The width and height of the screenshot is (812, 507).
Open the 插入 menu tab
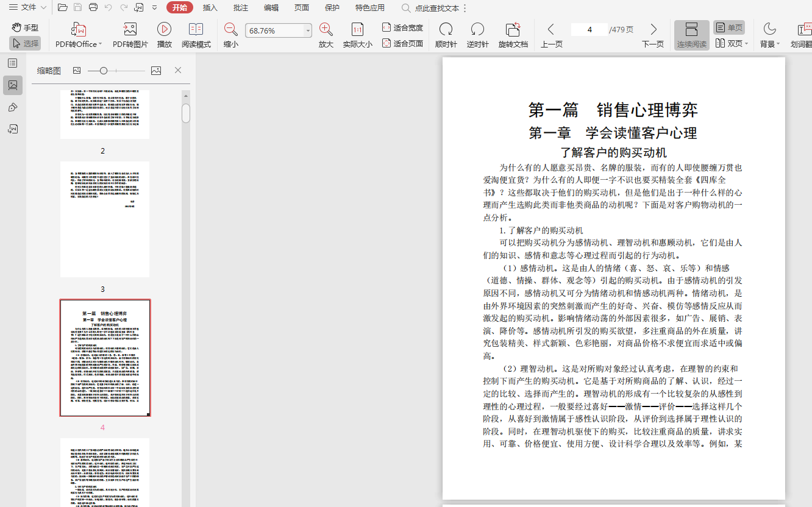(x=210, y=8)
